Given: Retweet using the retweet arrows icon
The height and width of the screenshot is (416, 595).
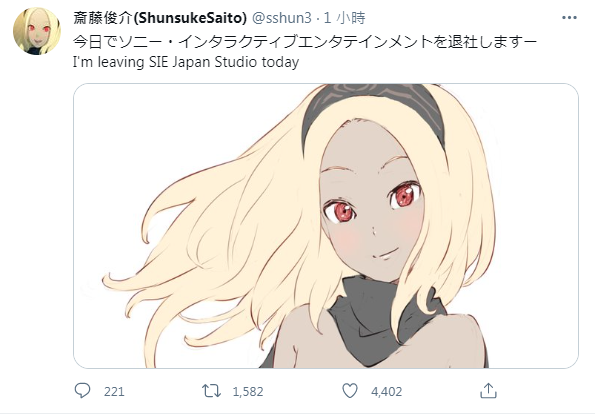Looking at the screenshot, I should [x=211, y=391].
